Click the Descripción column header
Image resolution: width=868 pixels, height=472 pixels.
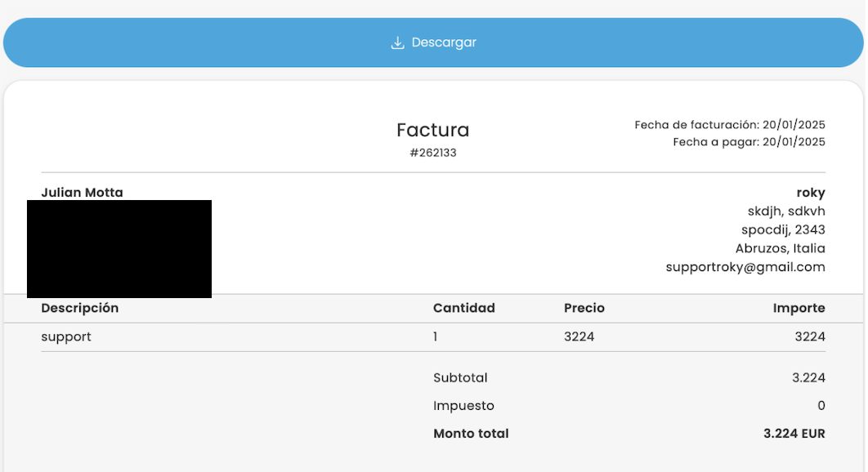80,308
